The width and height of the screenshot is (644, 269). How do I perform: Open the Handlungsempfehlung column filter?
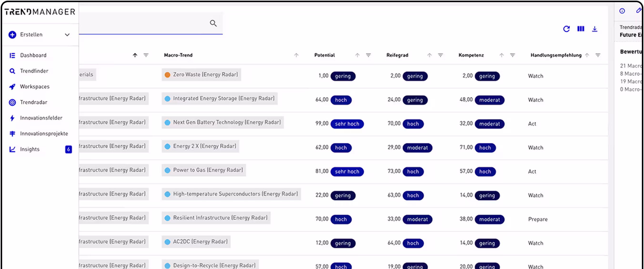pos(598,55)
